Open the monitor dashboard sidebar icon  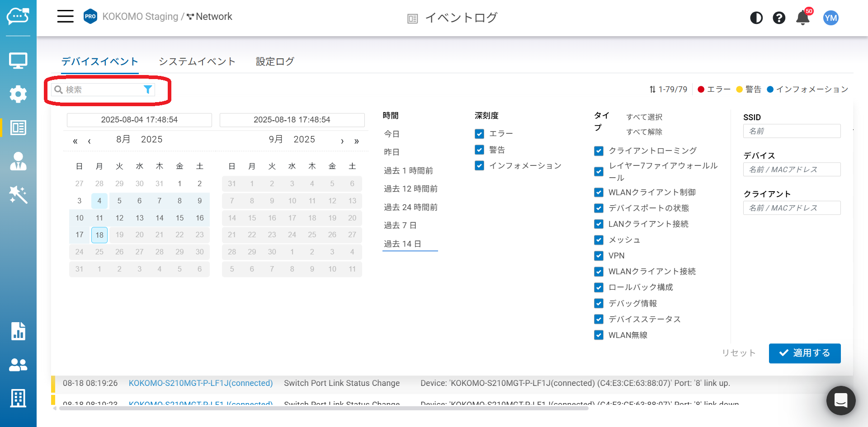click(x=18, y=61)
